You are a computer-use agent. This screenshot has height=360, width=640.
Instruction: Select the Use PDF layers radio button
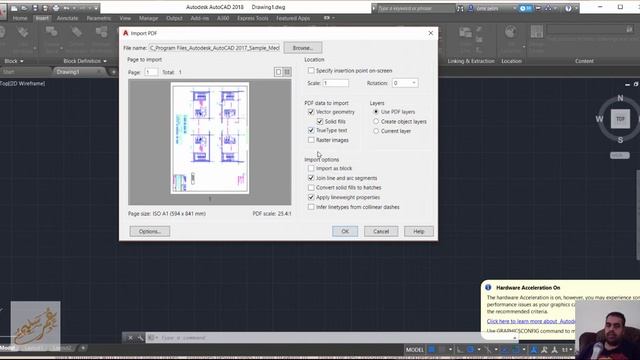376,111
